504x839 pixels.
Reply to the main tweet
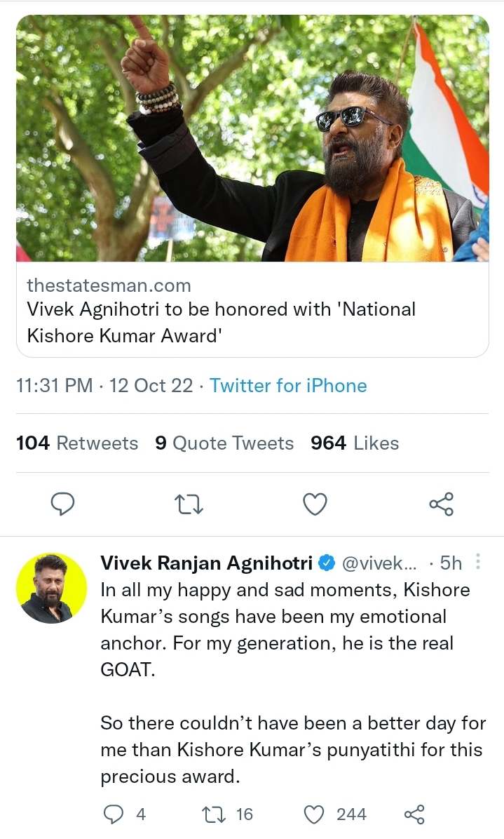pos(63,504)
